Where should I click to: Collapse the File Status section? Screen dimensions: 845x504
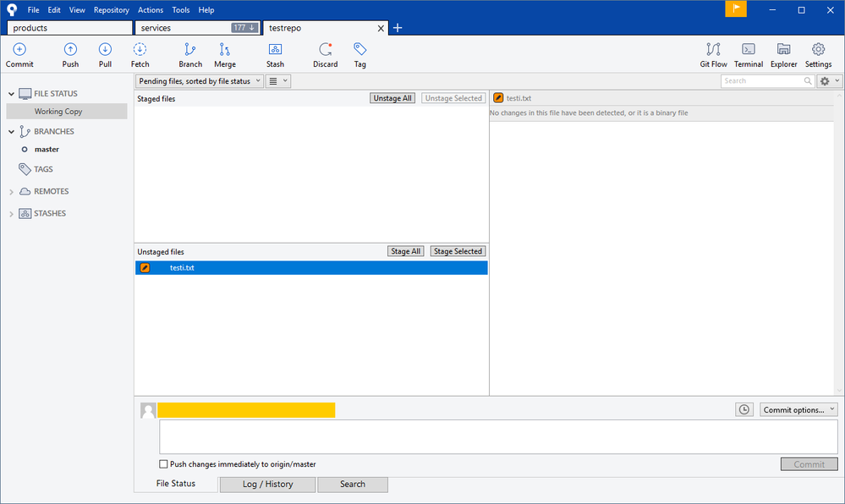tap(11, 94)
